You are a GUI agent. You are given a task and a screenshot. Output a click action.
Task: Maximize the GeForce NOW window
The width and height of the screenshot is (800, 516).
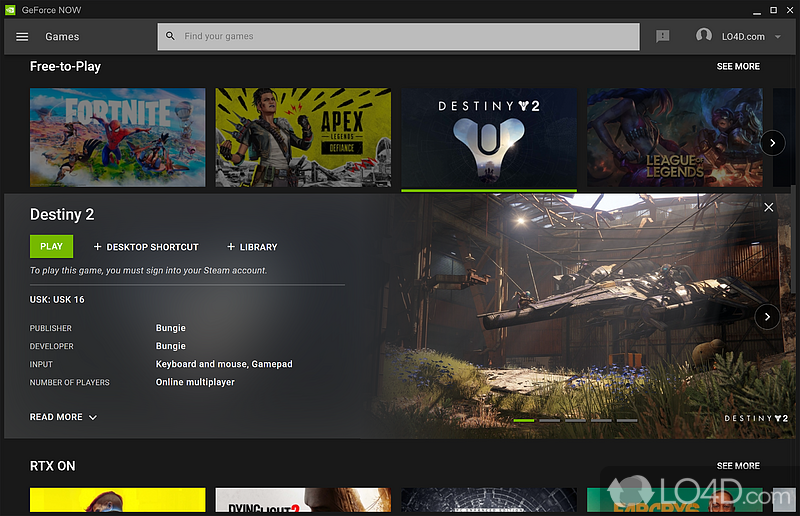click(773, 10)
